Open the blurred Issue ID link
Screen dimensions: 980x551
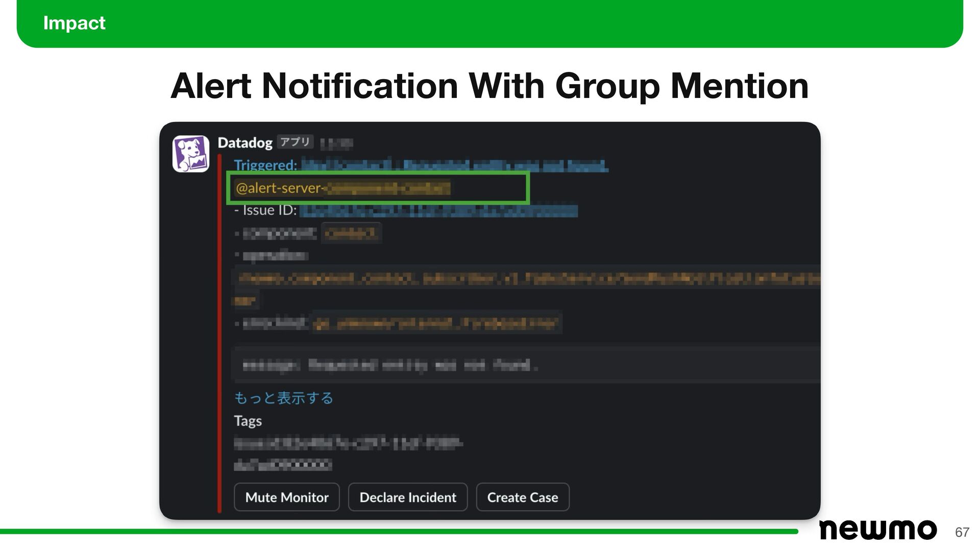click(438, 211)
